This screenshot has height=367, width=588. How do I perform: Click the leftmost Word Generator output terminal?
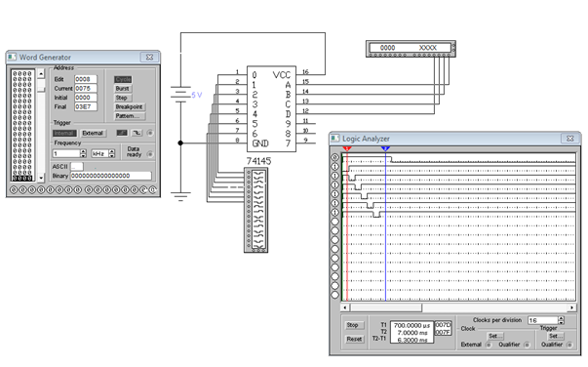tap(13, 190)
